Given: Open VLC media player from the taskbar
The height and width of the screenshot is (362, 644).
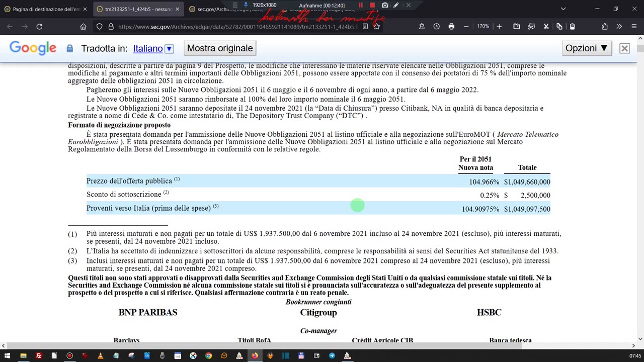Looking at the screenshot, I should [100, 355].
